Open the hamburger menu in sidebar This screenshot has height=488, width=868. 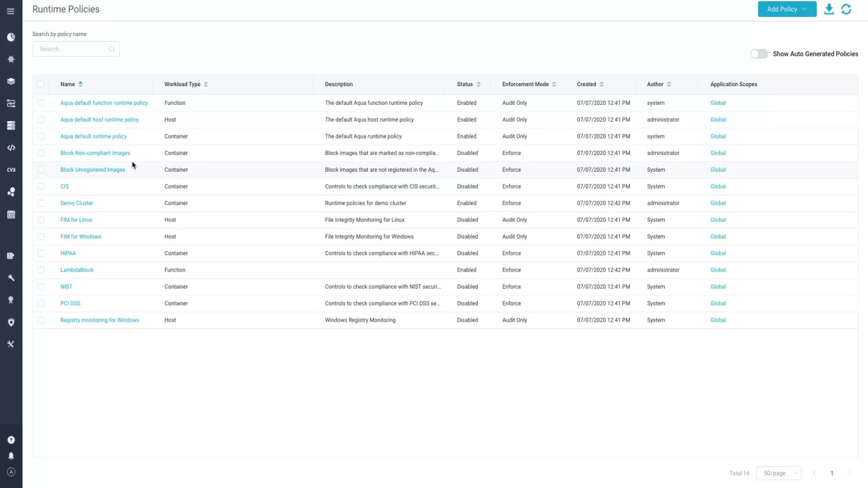[11, 11]
